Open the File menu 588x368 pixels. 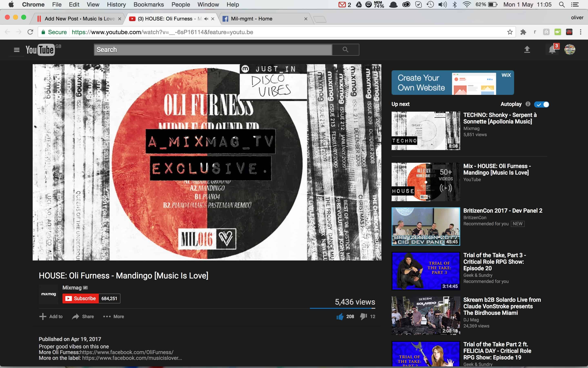coord(57,4)
